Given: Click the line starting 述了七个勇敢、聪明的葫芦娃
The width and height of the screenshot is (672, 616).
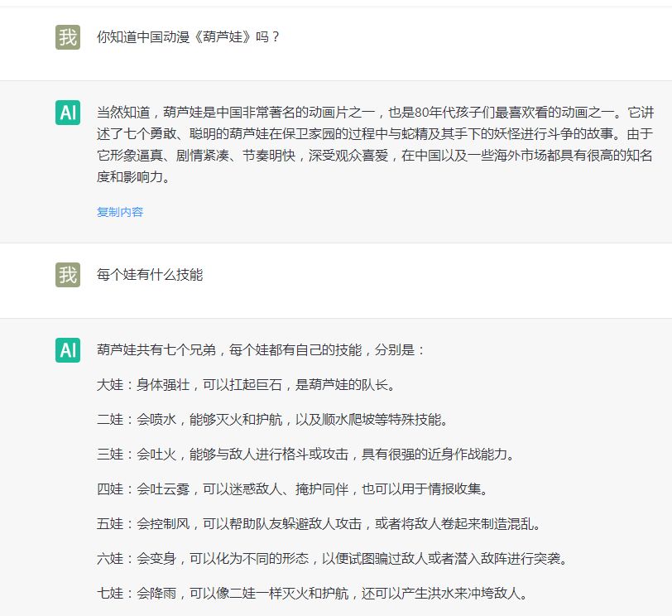Looking at the screenshot, I should [375, 134].
